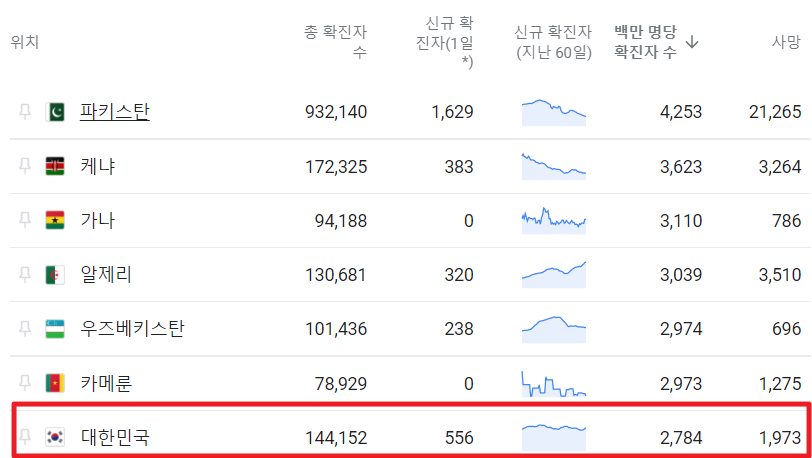Sort by 신규 확진자(1일*) column header
This screenshot has height=458, width=812.
pos(445,42)
